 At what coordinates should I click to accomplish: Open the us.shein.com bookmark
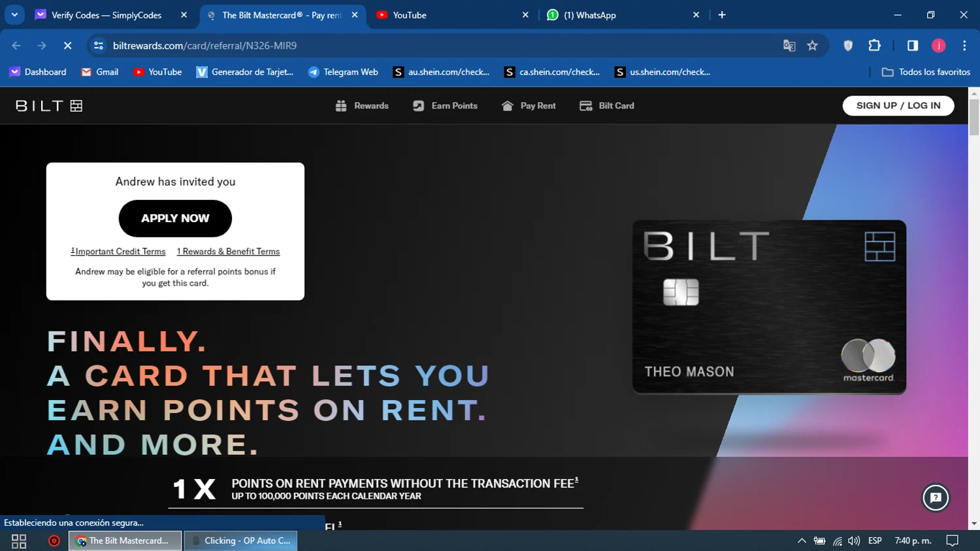point(662,72)
